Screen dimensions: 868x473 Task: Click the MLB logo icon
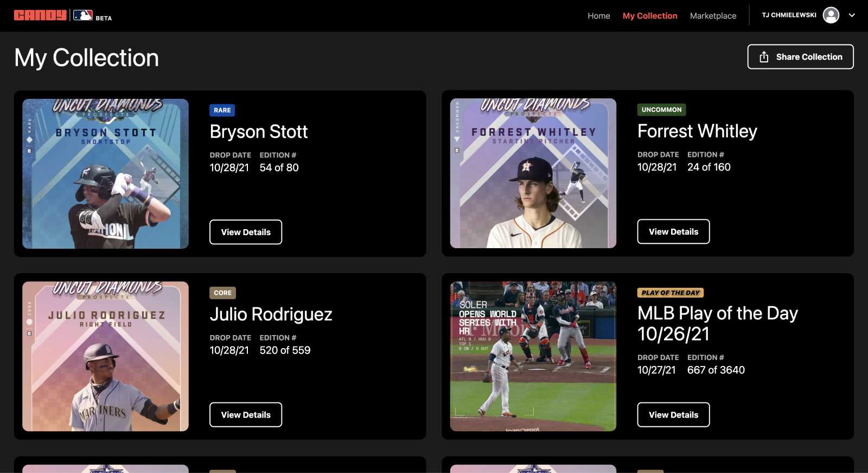(x=82, y=15)
